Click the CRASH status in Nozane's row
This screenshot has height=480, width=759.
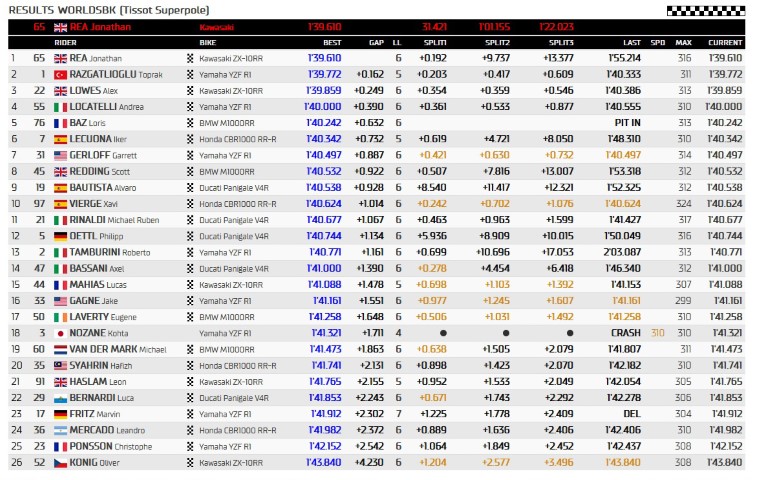point(626,333)
